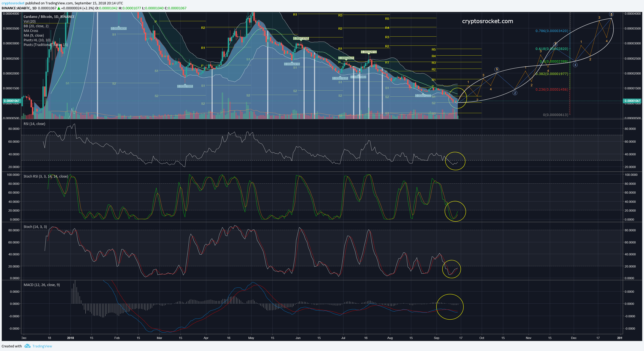The image size is (644, 351).
Task: Click the green up-arrow price change icon
Action: coord(59,8)
